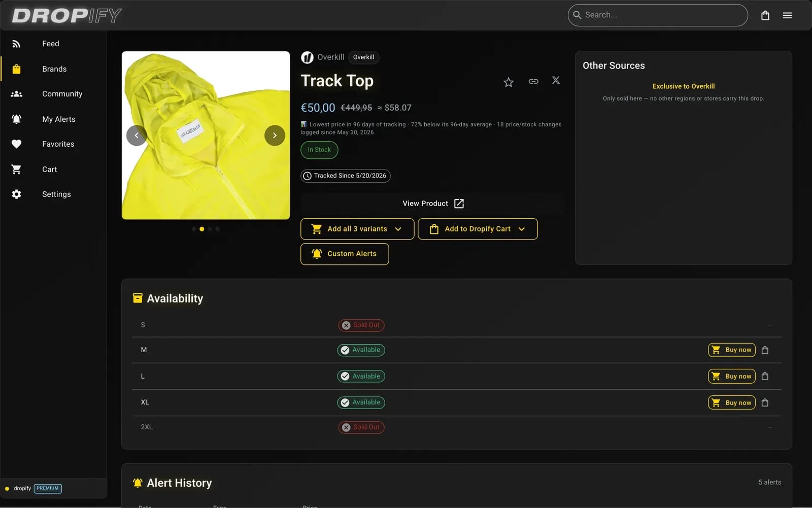Focus the Search field

tap(658, 15)
